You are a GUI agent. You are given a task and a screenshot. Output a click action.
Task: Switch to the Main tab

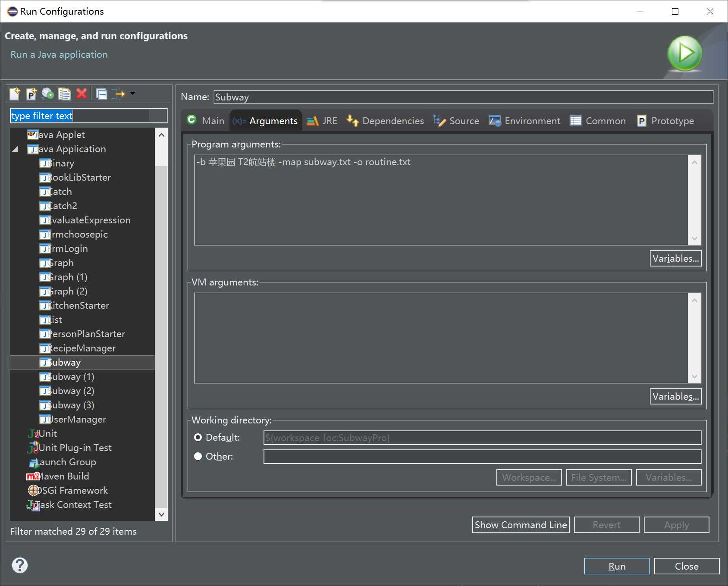[206, 121]
